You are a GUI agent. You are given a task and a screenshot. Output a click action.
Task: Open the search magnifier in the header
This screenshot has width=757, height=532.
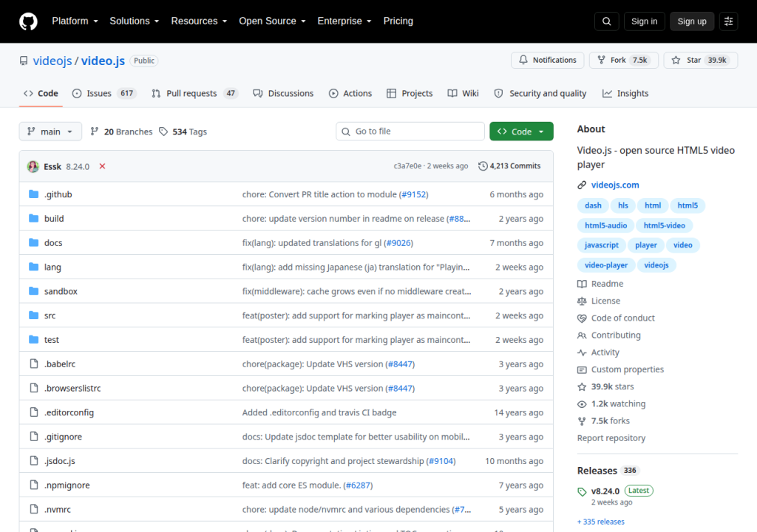[606, 21]
